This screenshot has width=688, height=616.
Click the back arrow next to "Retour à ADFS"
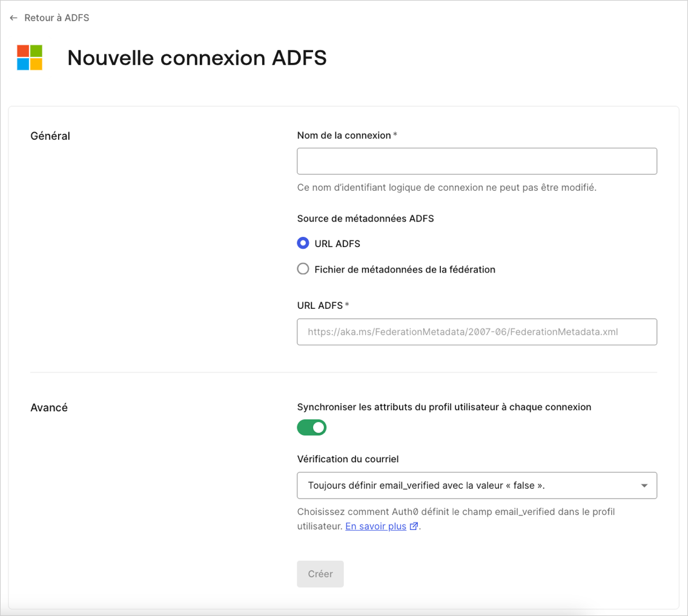13,18
